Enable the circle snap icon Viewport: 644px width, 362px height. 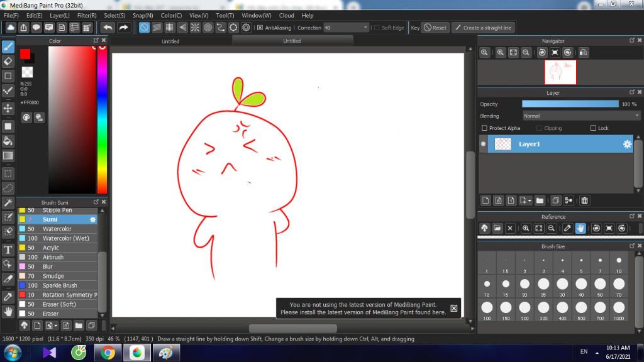tap(208, 28)
